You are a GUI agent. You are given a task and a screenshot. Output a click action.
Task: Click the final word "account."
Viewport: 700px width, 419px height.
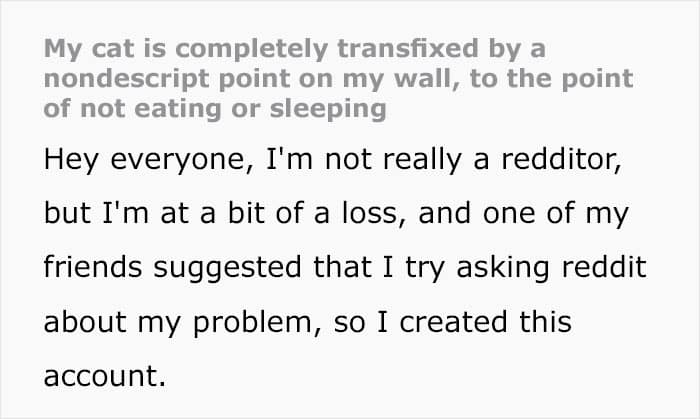click(105, 376)
